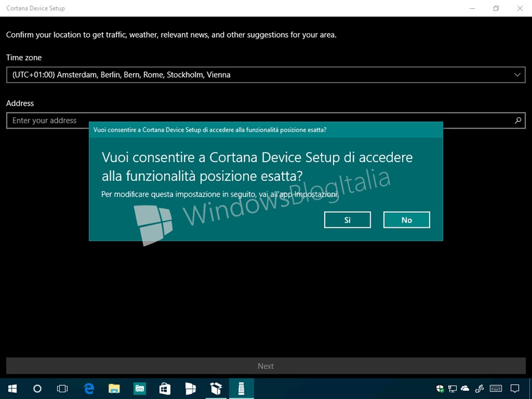Launch Microsoft Edge from the taskbar

[89, 388]
